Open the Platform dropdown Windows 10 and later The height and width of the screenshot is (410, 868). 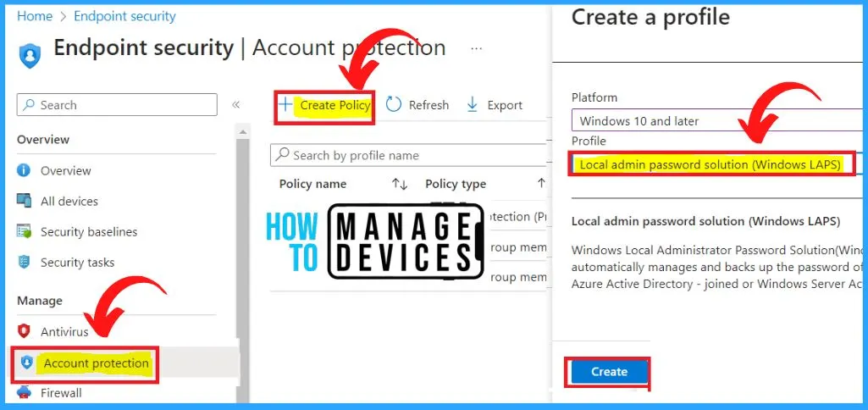[717, 120]
